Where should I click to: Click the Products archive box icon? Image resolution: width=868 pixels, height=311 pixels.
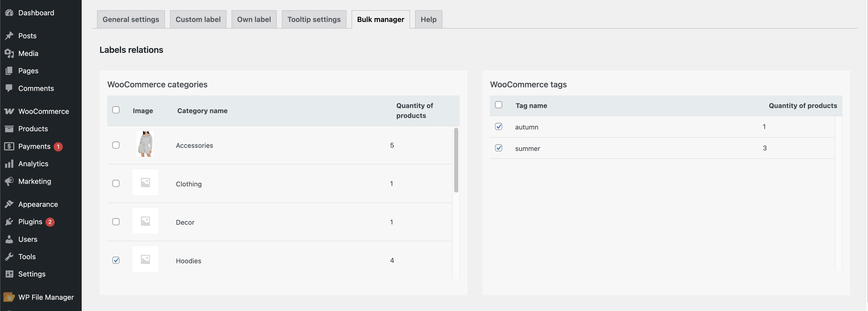click(x=9, y=129)
